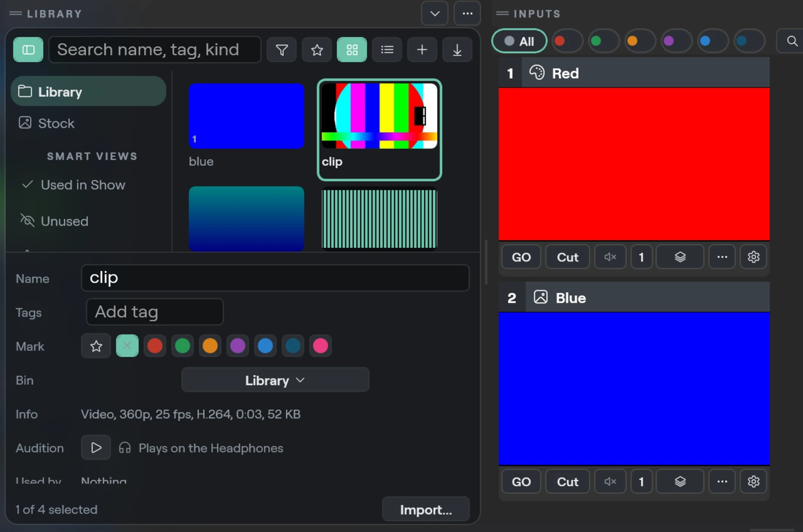
Task: Click Red input palette type icon
Action: [537, 73]
